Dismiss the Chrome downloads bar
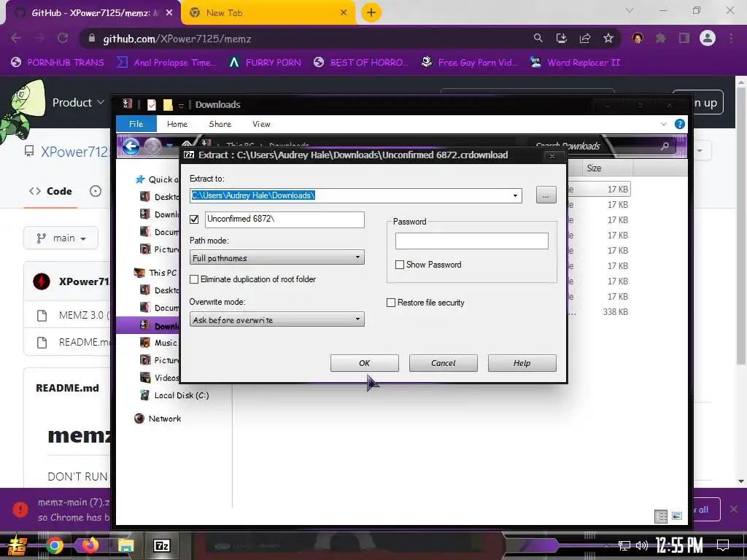Screen dimensions: 747x560 point(734,510)
